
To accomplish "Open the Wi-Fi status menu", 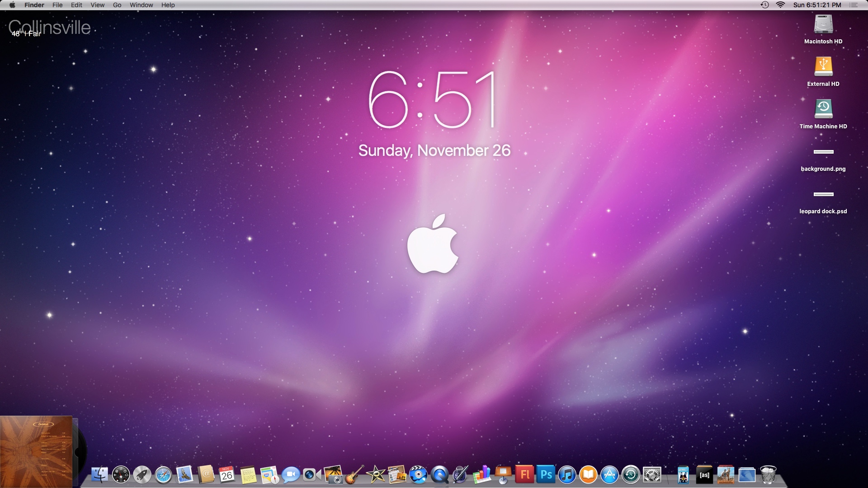I will 781,5.
